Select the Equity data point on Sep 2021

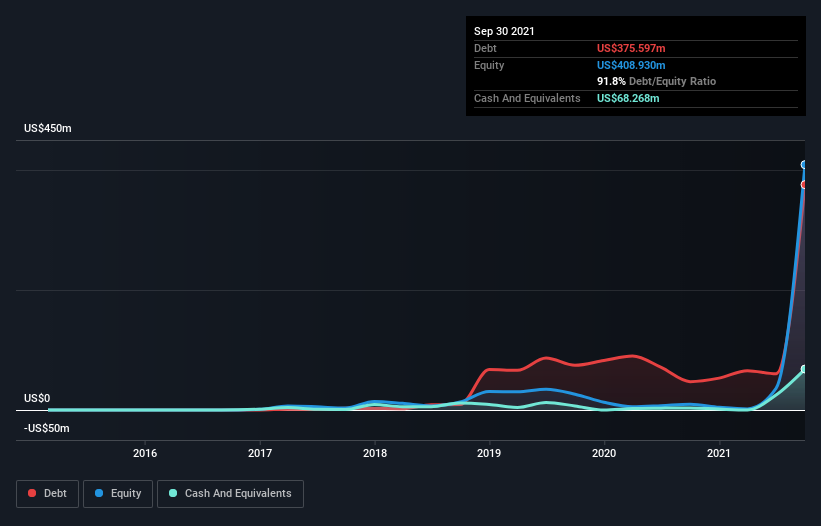804,165
